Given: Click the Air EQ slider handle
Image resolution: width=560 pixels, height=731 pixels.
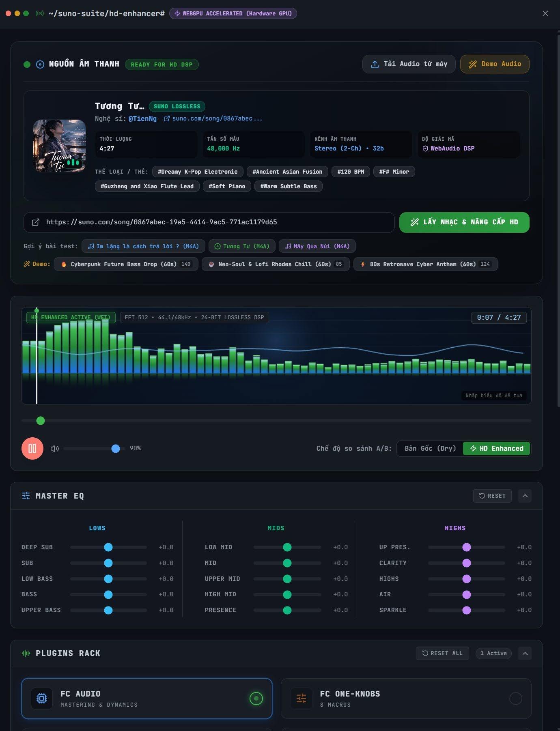Looking at the screenshot, I should 467,594.
